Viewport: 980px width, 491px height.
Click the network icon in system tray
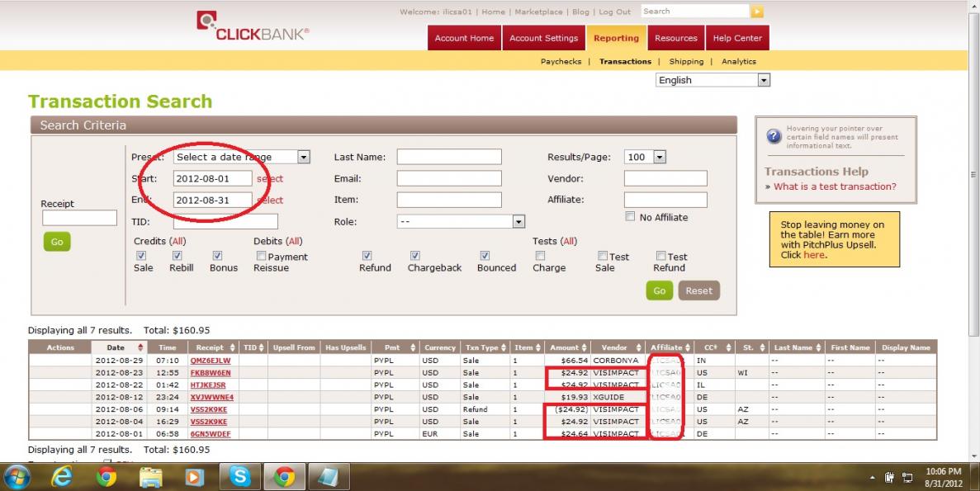(907, 478)
